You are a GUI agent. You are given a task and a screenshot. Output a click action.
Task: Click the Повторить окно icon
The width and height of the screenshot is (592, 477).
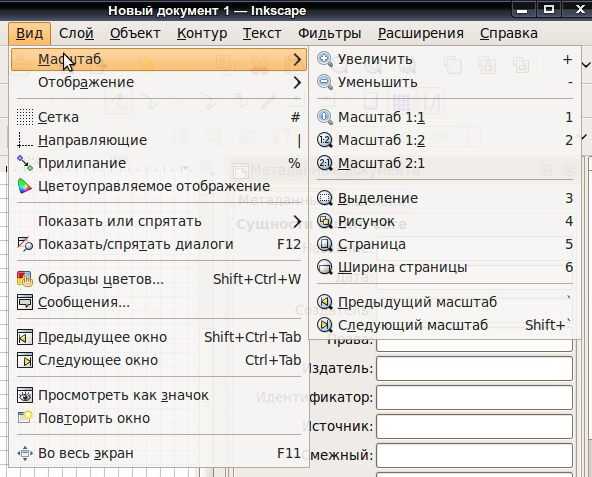(x=25, y=418)
